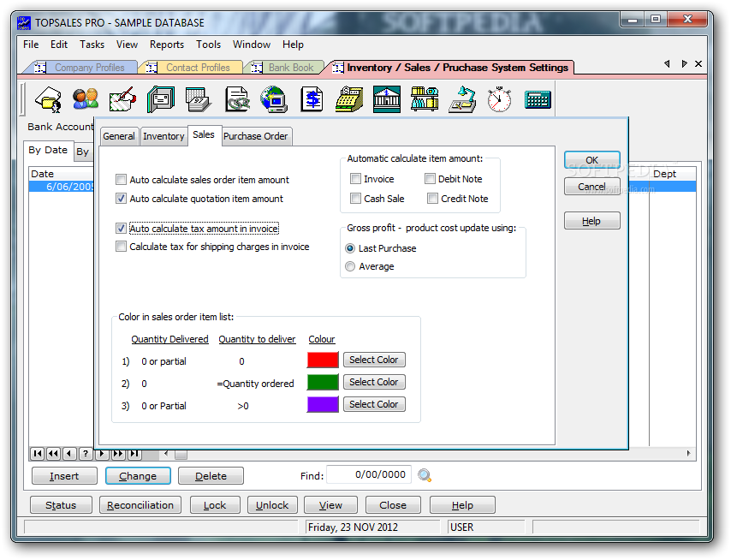Screen dimensions: 731x560
Task: Open the Purchase Order settings tab
Action: (255, 136)
